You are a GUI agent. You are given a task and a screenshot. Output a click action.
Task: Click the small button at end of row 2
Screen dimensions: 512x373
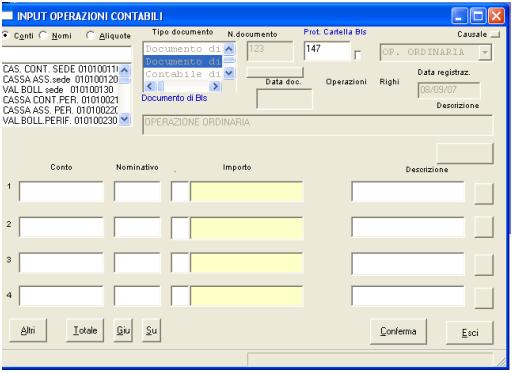click(483, 227)
